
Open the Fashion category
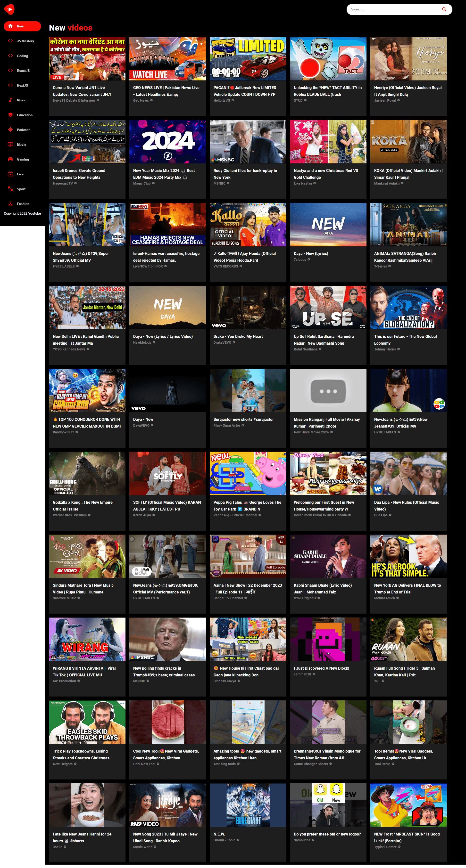click(x=22, y=204)
